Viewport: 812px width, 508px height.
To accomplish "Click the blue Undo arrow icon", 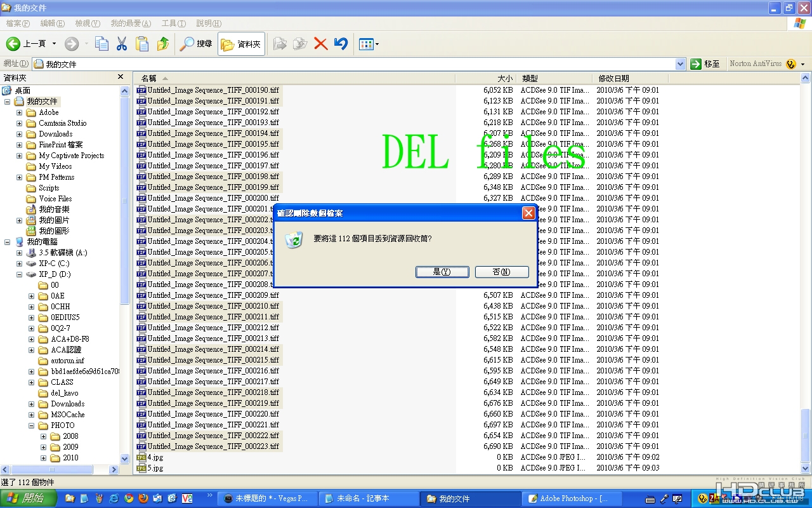I will [341, 44].
